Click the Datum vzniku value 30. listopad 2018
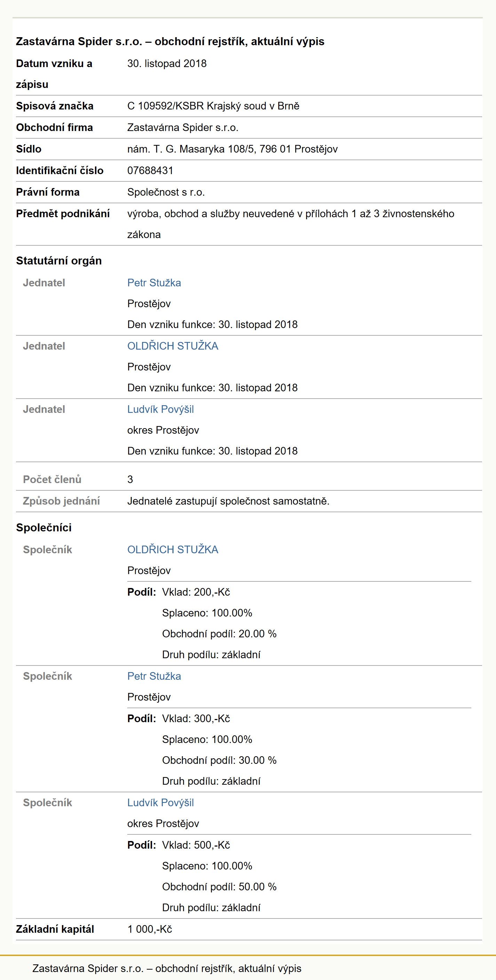The height and width of the screenshot is (980, 496). (167, 63)
